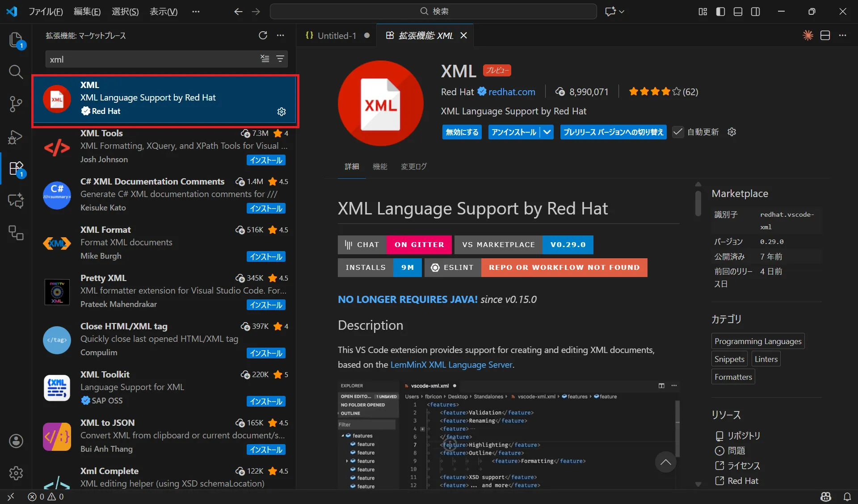Screen dimensions: 858x504
Task: Toggle the bottom panel layout button
Action: coord(738,12)
